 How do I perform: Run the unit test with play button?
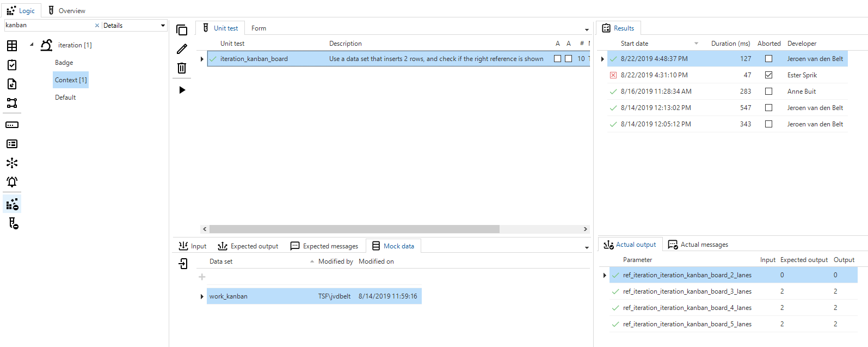182,90
